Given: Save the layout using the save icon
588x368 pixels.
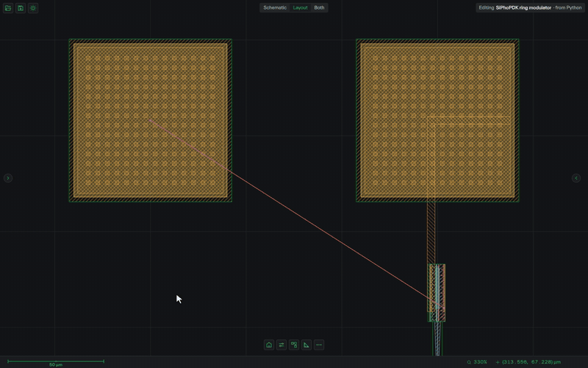Looking at the screenshot, I should [x=21, y=8].
